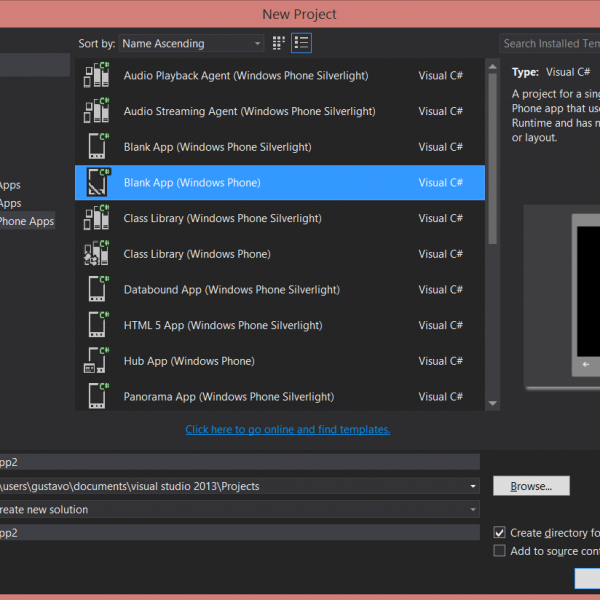Click Blank App (Windows Phone) icon
Image resolution: width=600 pixels, height=600 pixels.
[x=98, y=182]
